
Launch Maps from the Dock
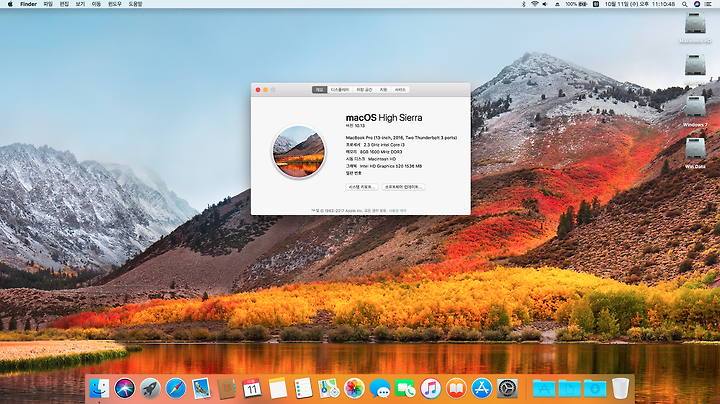(329, 388)
